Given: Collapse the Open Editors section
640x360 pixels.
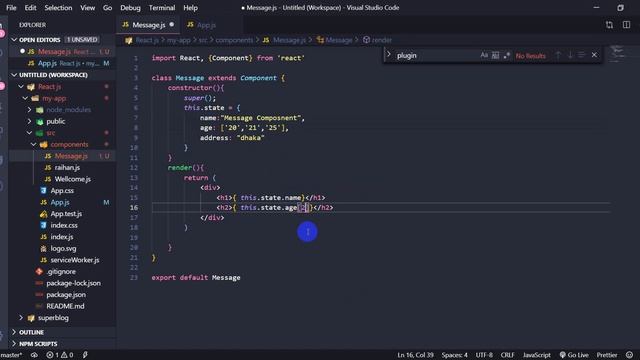Looking at the screenshot, I should pos(14,40).
